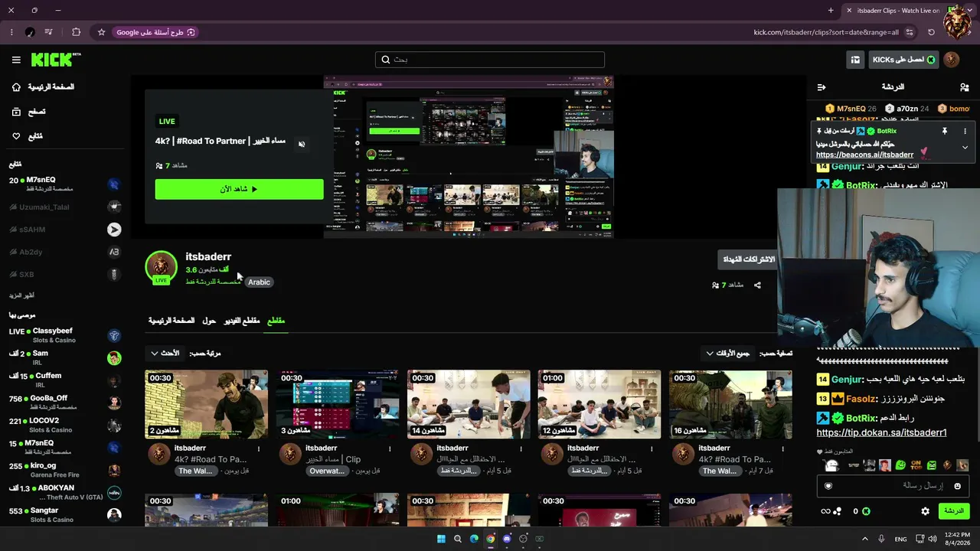Focus the Kick search field
The height and width of the screenshot is (551, 980).
click(x=490, y=60)
